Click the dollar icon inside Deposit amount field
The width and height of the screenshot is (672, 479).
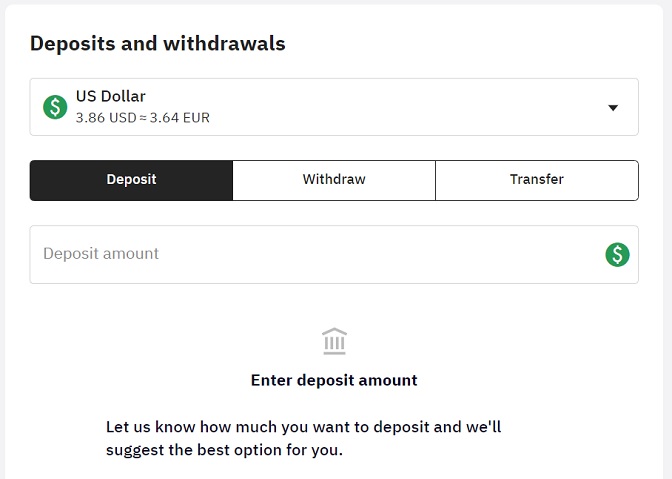pyautogui.click(x=617, y=254)
